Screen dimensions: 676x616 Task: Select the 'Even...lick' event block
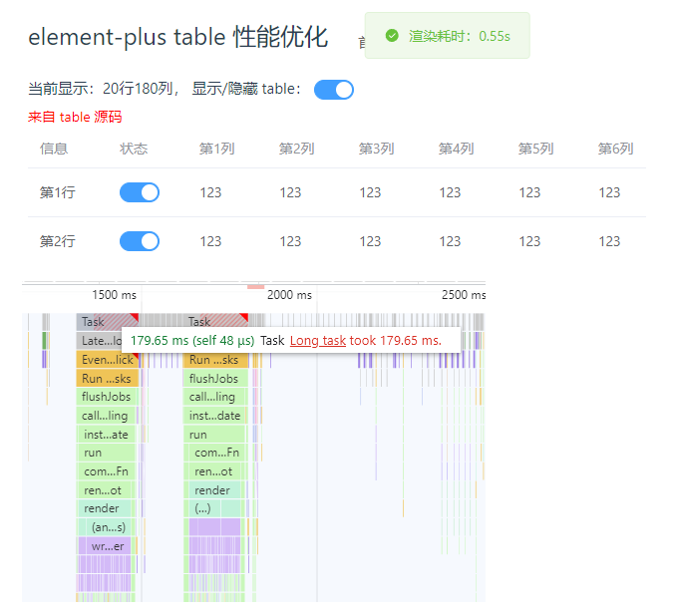click(x=108, y=360)
